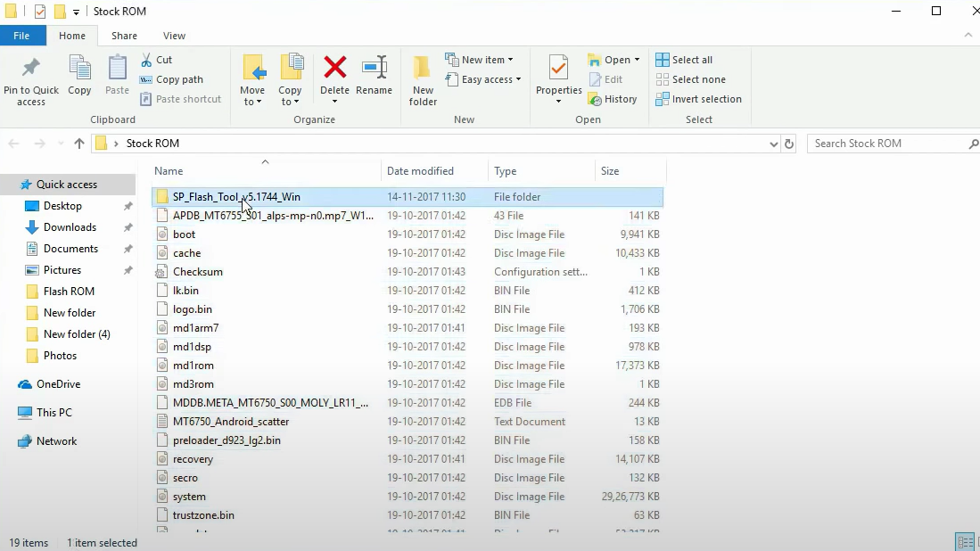Screen dimensions: 980x551
Task: Click the Rename icon in ribbon
Action: [x=374, y=70]
